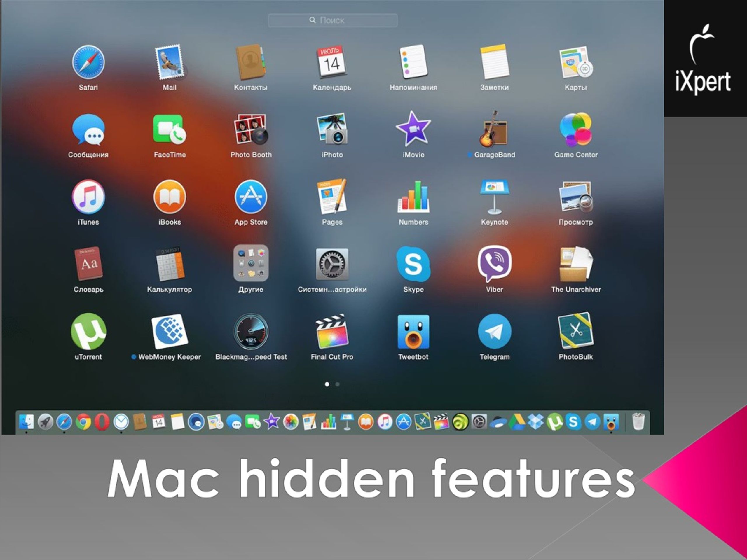
Task: Launch iMovie from the Launchpad grid
Action: [x=413, y=129]
